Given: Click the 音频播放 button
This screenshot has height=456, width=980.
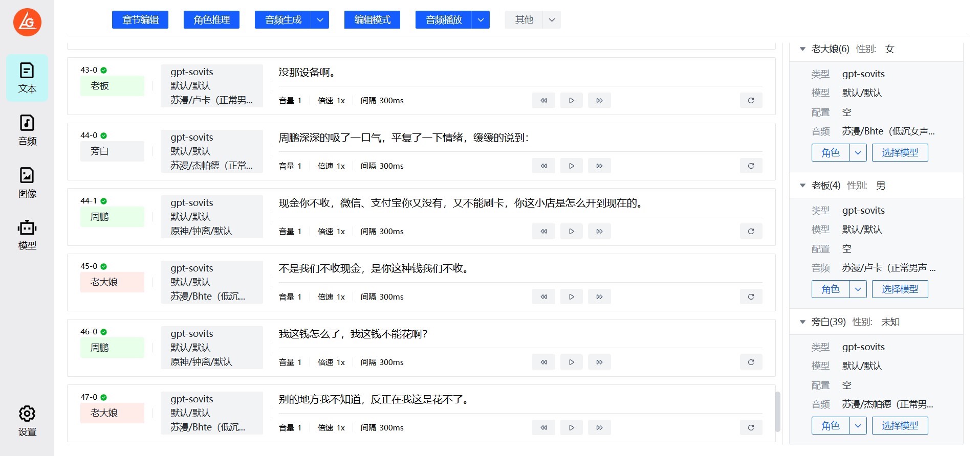Looking at the screenshot, I should click(x=444, y=20).
